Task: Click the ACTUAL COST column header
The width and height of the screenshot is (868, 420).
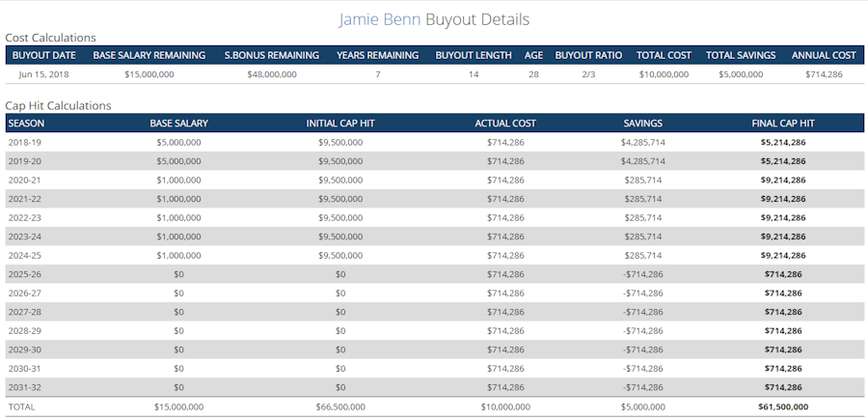Action: click(505, 124)
